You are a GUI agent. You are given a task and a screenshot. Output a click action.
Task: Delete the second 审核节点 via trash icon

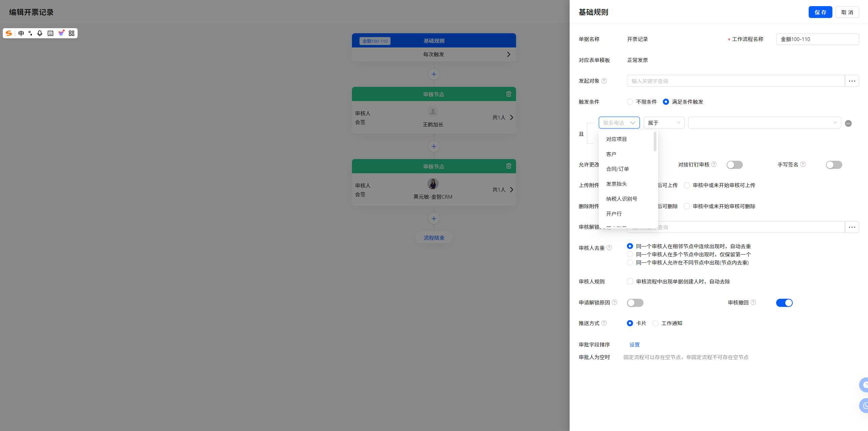pyautogui.click(x=509, y=166)
